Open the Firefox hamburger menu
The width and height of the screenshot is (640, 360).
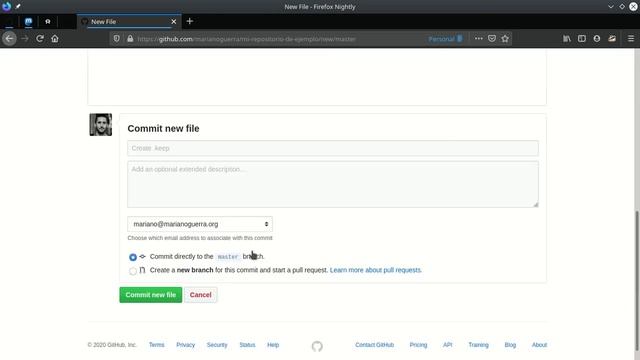pyautogui.click(x=631, y=39)
